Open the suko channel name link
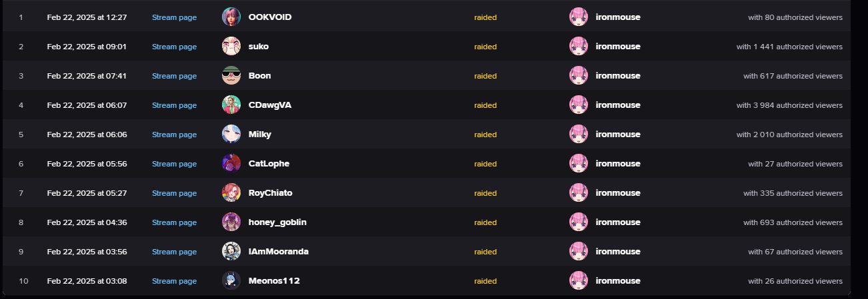 click(x=259, y=47)
